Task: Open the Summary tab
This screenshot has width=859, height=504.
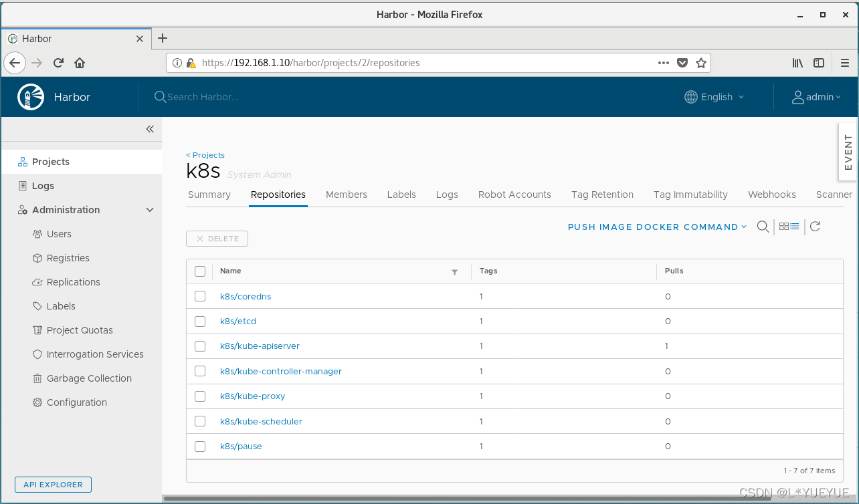Action: pyautogui.click(x=209, y=195)
